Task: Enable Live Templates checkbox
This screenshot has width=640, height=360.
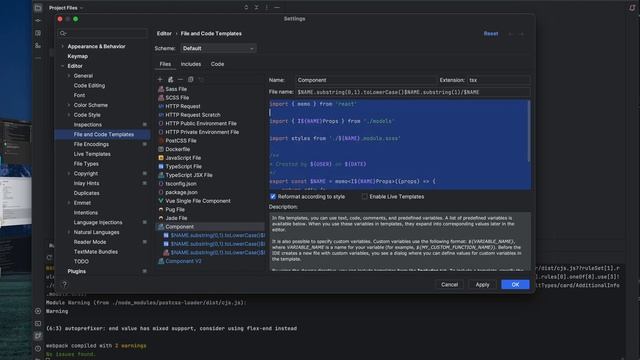Action: click(364, 197)
